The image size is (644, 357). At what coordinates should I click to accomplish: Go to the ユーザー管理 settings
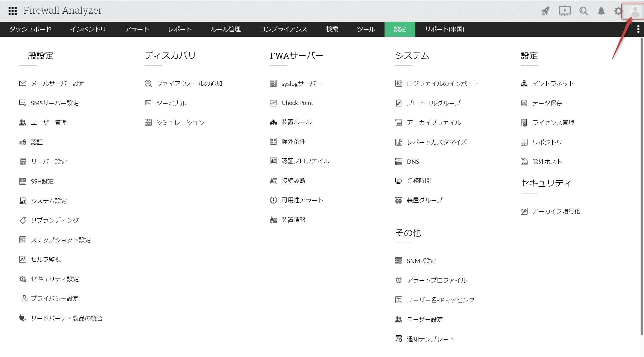click(x=49, y=123)
